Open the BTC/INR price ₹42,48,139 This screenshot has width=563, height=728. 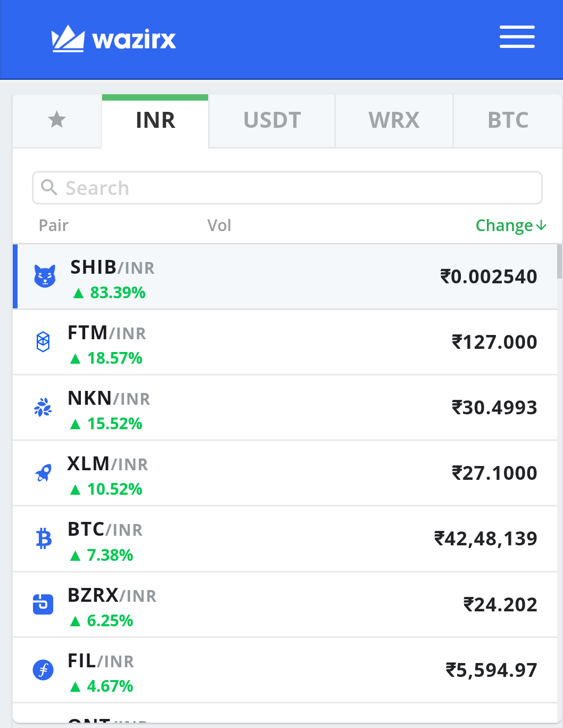click(485, 538)
